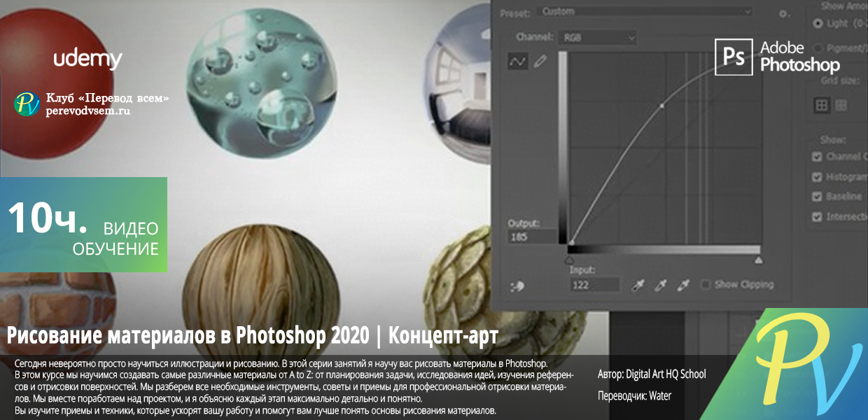Select the curve point editing tool
868x420 pixels.
(x=517, y=62)
